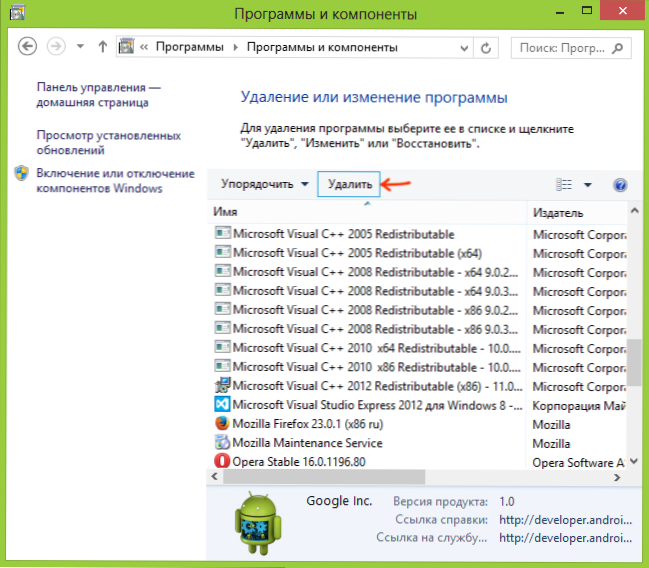Select text Mozilla Firefox 23.0.1 (x86 ru)

pos(308,424)
